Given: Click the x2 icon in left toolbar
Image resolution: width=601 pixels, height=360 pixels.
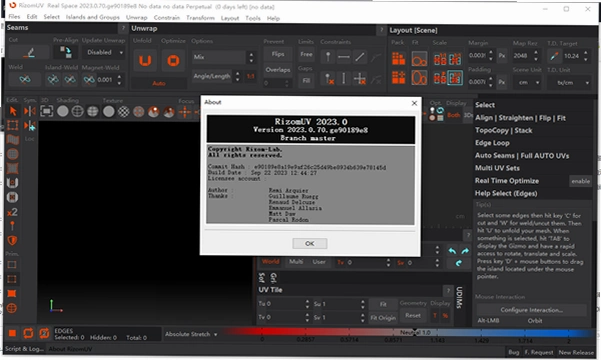Looking at the screenshot, I should (x=12, y=212).
